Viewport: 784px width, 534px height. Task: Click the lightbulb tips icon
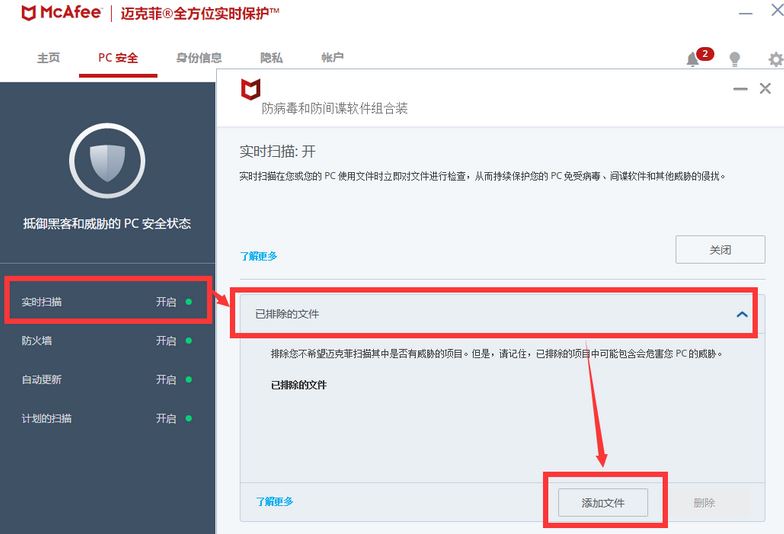[x=735, y=59]
